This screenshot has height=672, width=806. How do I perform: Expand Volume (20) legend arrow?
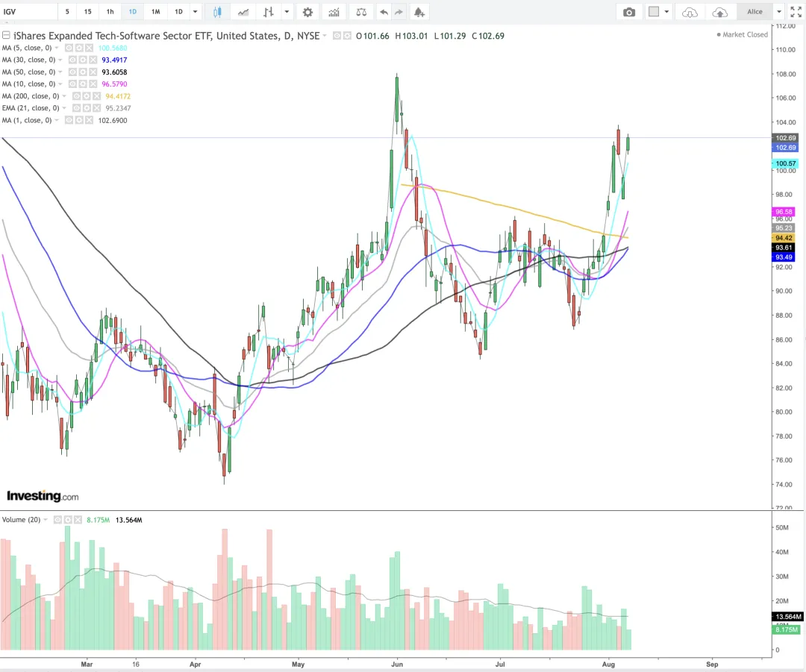pos(46,520)
